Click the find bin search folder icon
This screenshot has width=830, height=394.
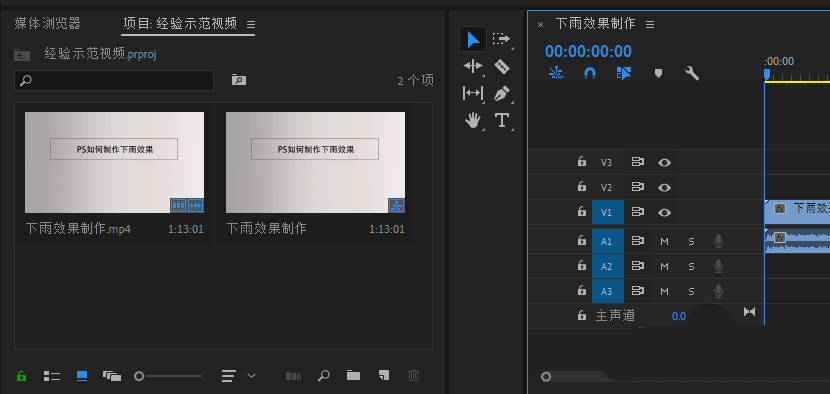[x=239, y=80]
